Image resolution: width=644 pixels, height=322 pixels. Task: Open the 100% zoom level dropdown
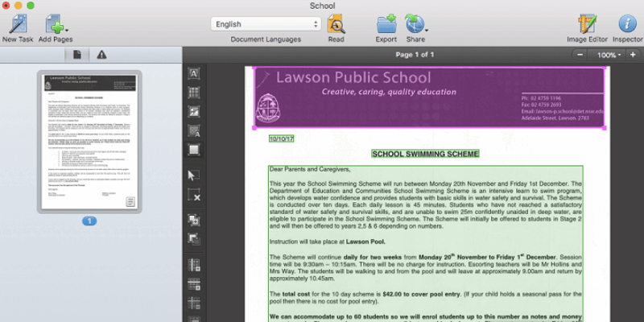tap(609, 55)
